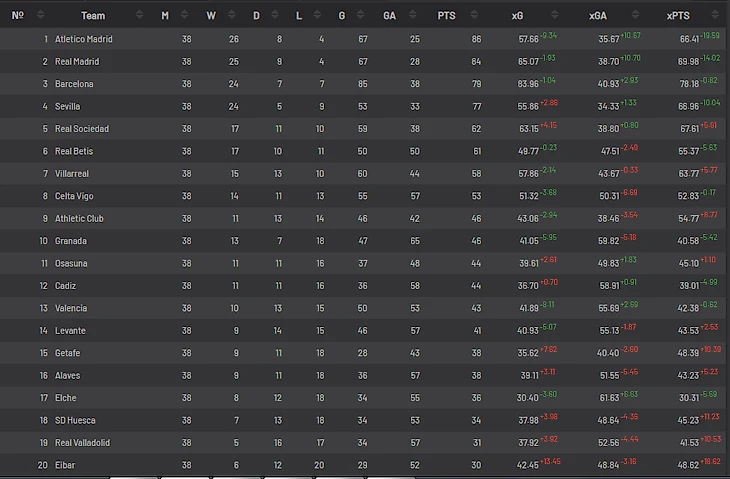The width and height of the screenshot is (730, 479).
Task: Click the M (matches) column header
Action: pos(165,15)
